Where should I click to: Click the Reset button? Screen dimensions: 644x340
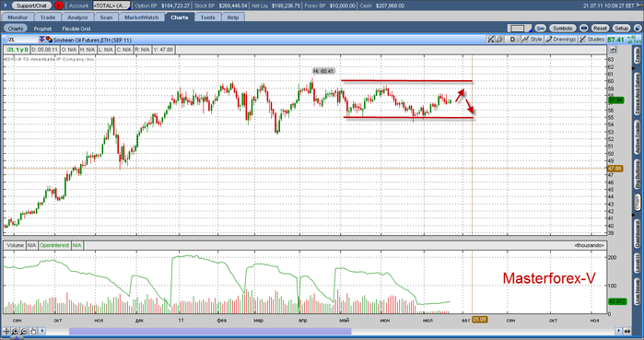600,29
